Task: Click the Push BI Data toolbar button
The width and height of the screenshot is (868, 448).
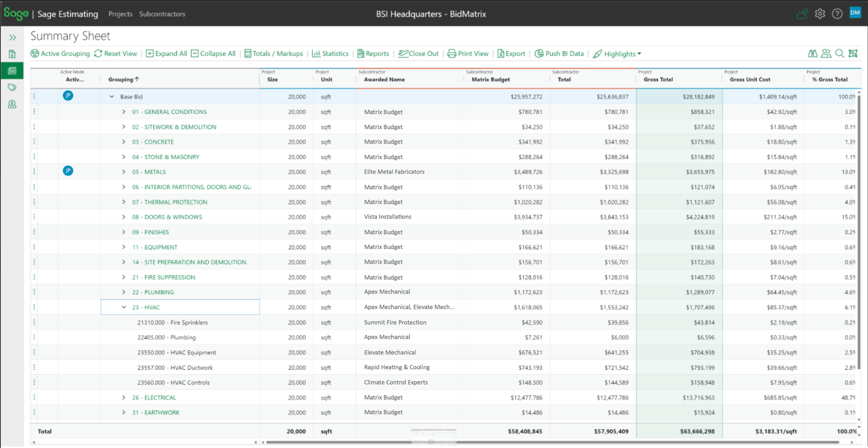Action: [559, 54]
